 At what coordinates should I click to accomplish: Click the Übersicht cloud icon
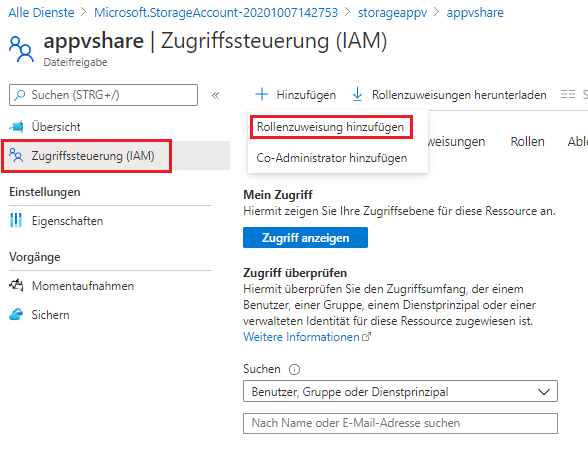click(x=16, y=127)
